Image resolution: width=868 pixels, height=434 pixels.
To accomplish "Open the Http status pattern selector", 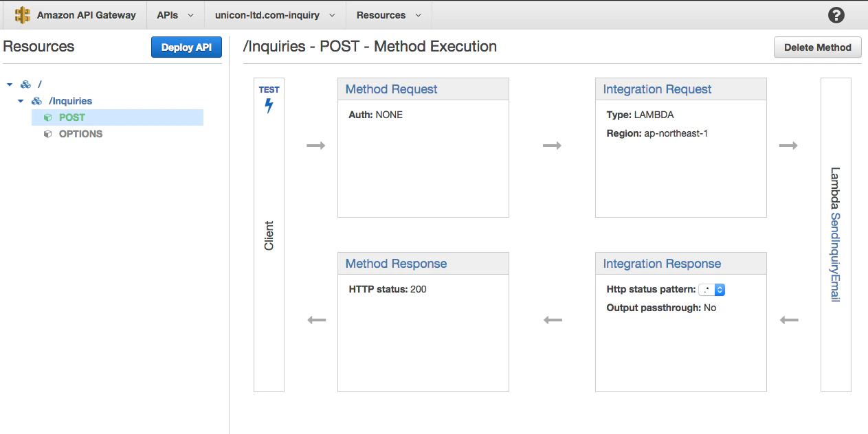I will 711,290.
